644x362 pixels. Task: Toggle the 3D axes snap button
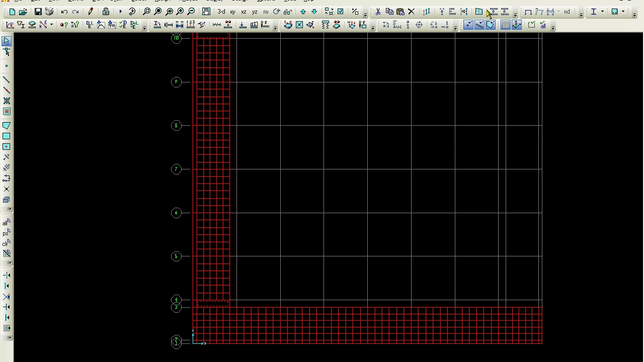(x=517, y=25)
